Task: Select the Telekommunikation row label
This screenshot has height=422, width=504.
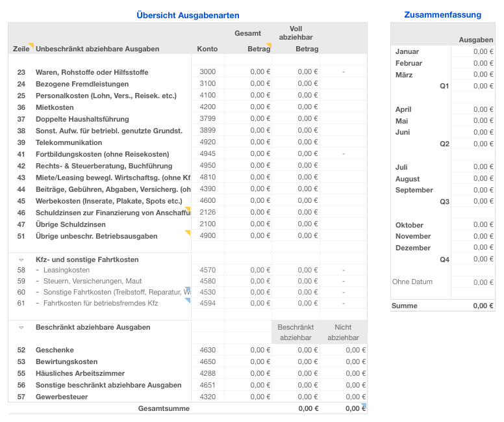Action: (69, 142)
